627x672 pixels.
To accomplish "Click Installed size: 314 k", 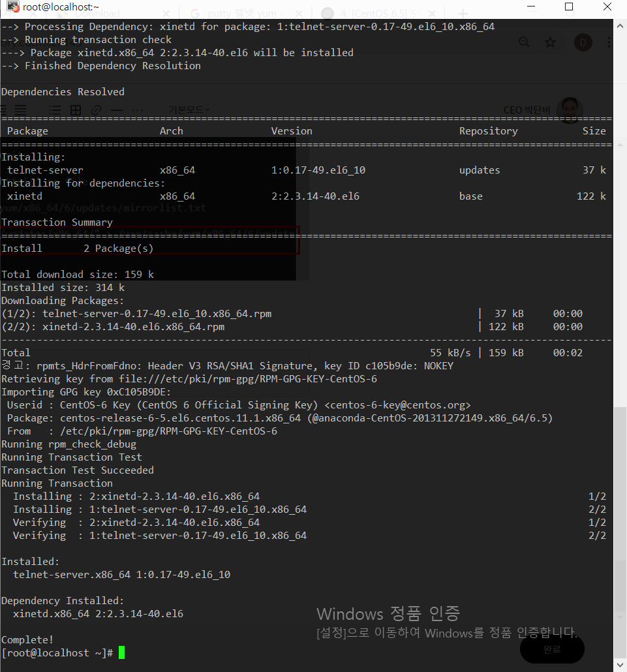I will pyautogui.click(x=63, y=288).
